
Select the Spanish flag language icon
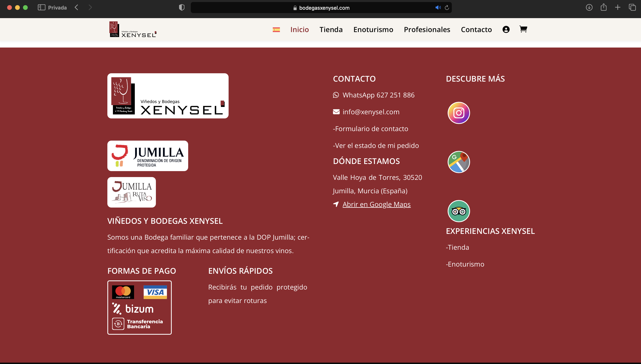point(276,30)
